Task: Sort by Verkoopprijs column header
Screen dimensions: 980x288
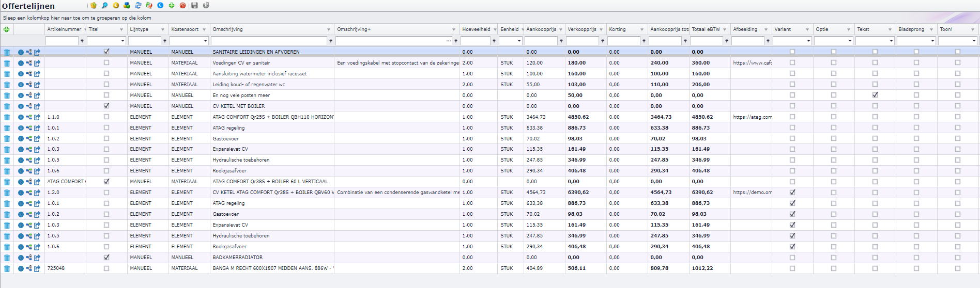Action: [581, 29]
